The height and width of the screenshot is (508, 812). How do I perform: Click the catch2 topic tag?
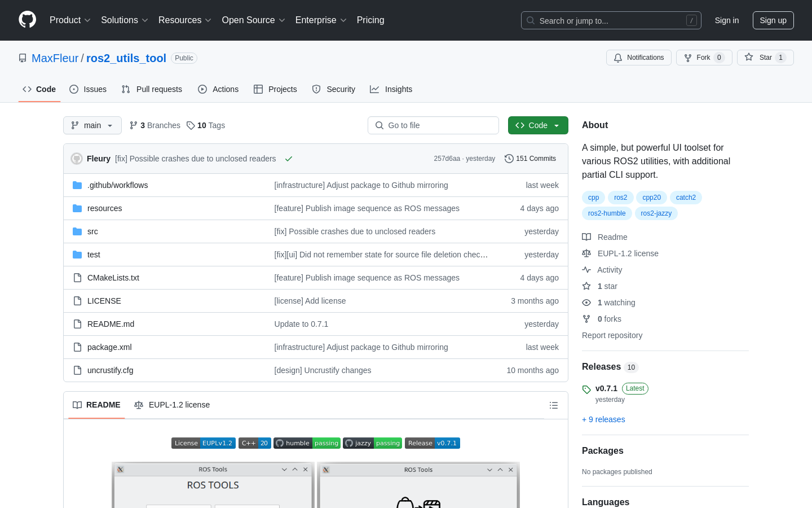coord(686,198)
